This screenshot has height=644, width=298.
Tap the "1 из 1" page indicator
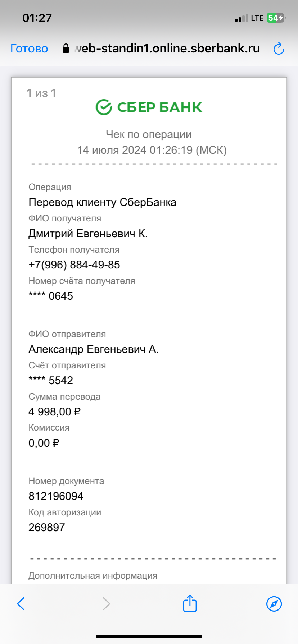41,93
